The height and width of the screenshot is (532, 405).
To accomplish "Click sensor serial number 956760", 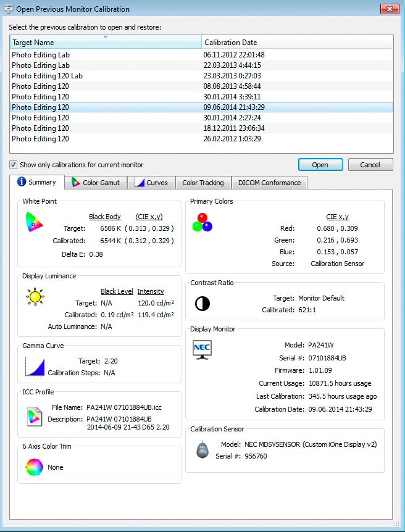I will click(x=256, y=456).
